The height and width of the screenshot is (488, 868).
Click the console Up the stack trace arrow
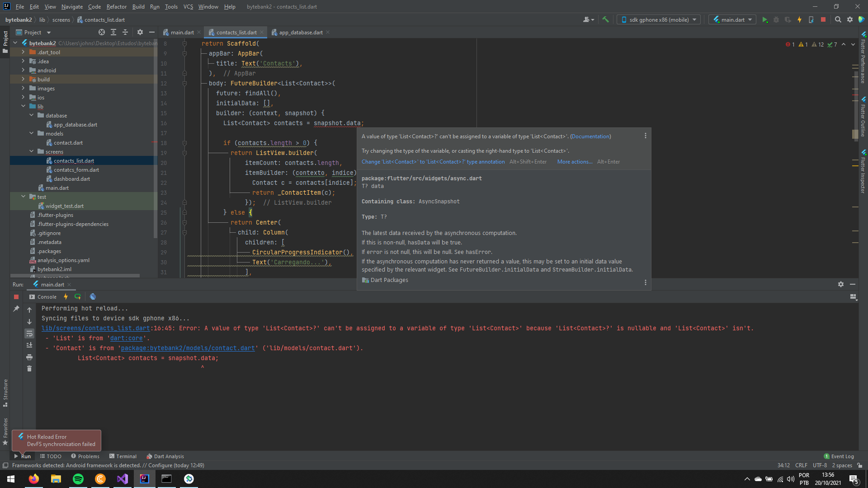pyautogui.click(x=29, y=310)
